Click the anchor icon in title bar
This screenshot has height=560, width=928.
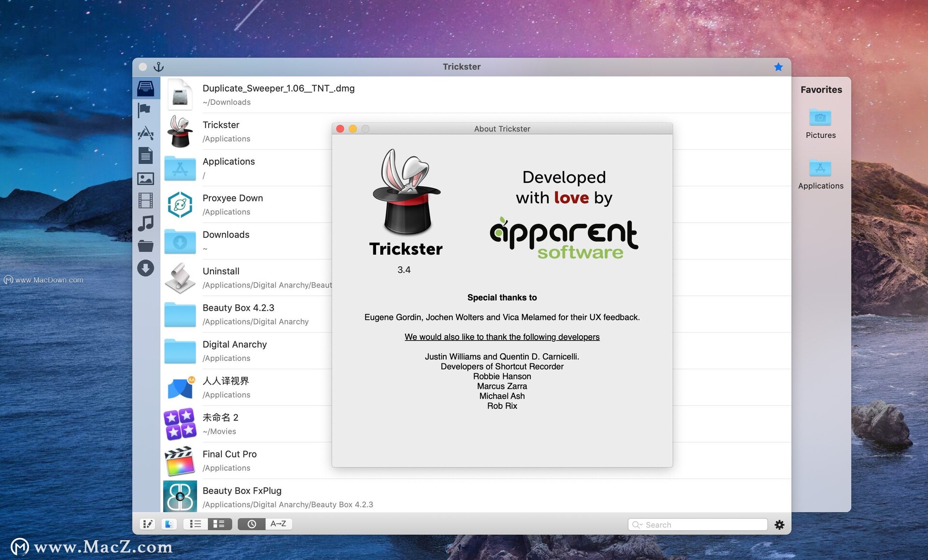(159, 67)
